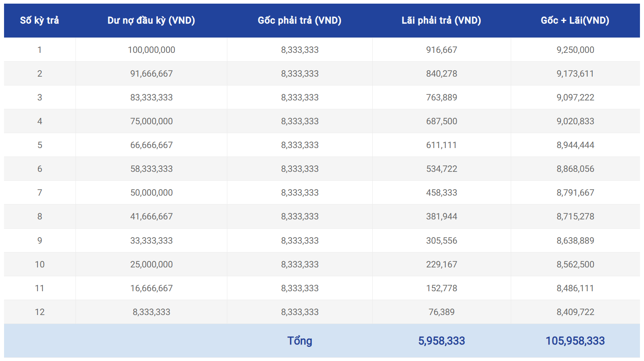
Task: Select total payment 8,638,889
Action: [575, 240]
